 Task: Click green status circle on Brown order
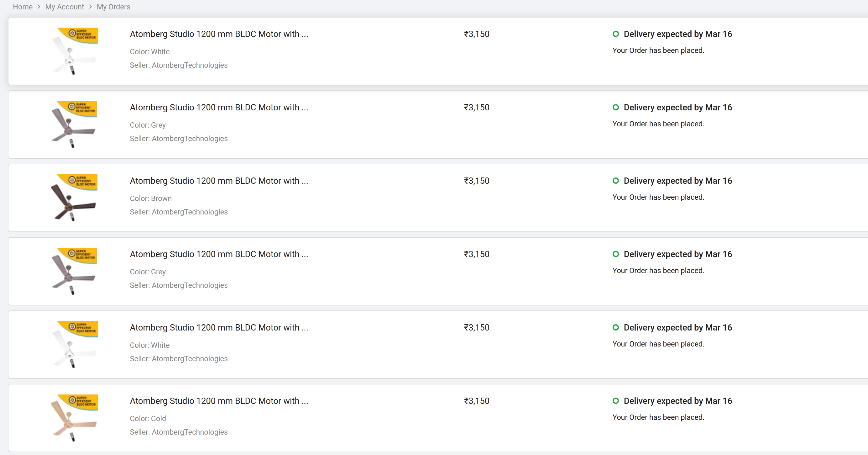616,180
